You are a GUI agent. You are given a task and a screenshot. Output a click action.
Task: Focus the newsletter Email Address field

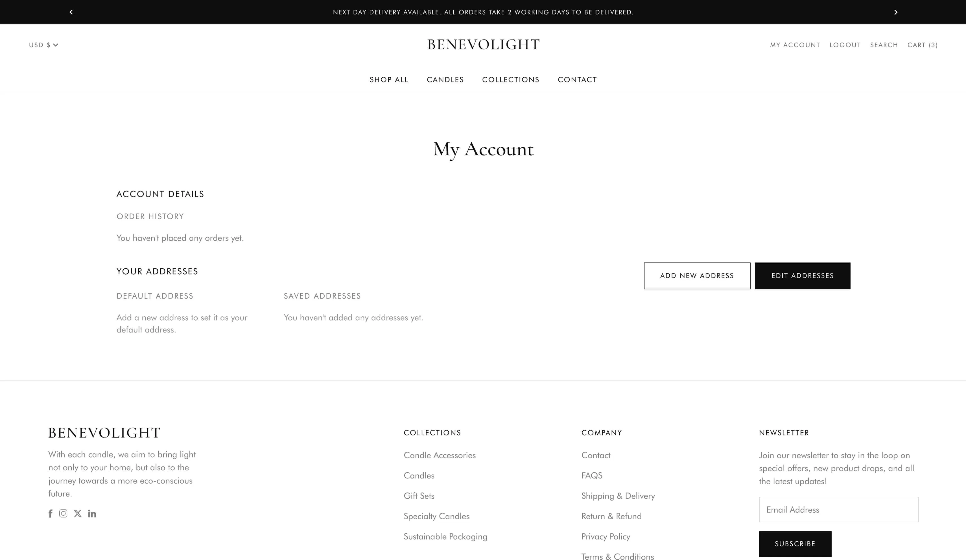[x=839, y=510]
